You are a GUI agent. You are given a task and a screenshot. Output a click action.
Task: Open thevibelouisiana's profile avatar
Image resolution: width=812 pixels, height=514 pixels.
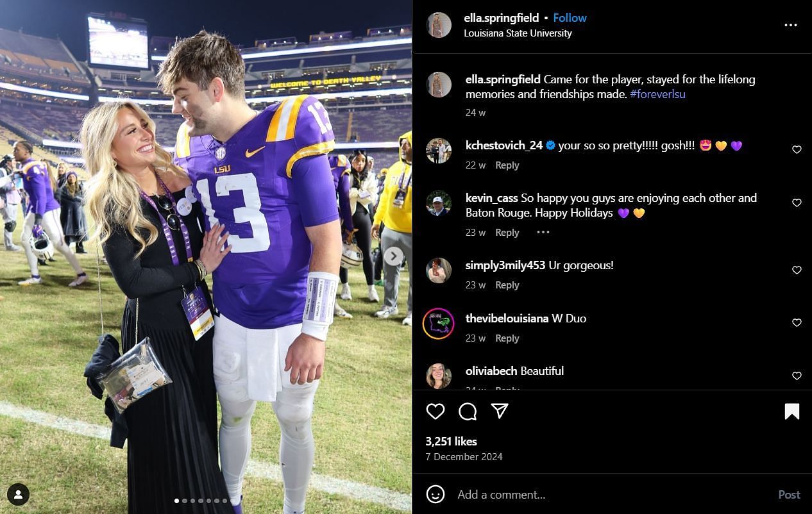pos(439,323)
